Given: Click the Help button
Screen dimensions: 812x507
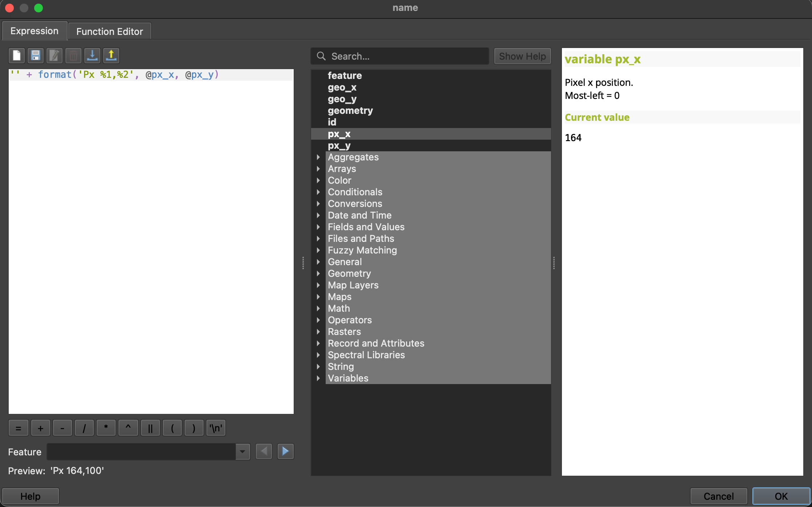Looking at the screenshot, I should [31, 496].
